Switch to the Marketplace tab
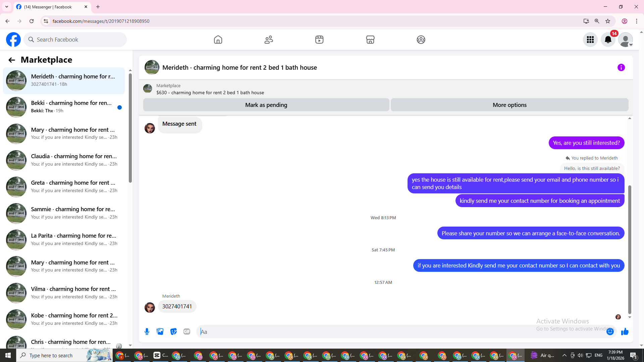 coord(370,40)
